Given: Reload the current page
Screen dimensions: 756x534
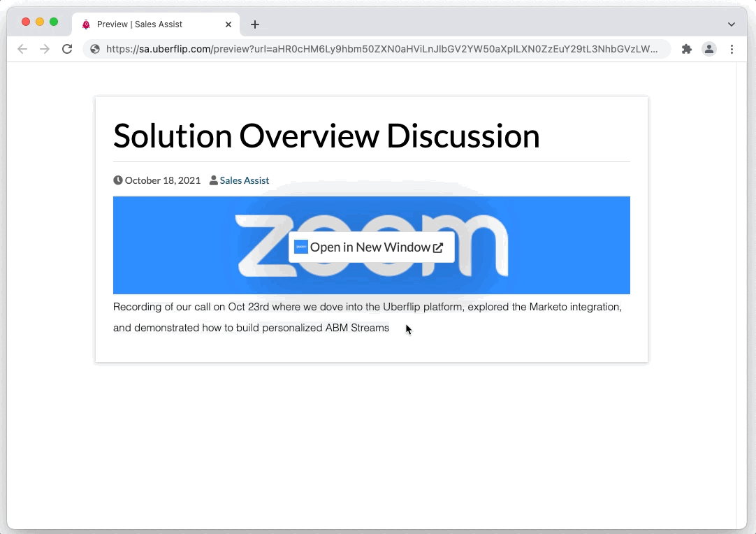Looking at the screenshot, I should click(67, 49).
